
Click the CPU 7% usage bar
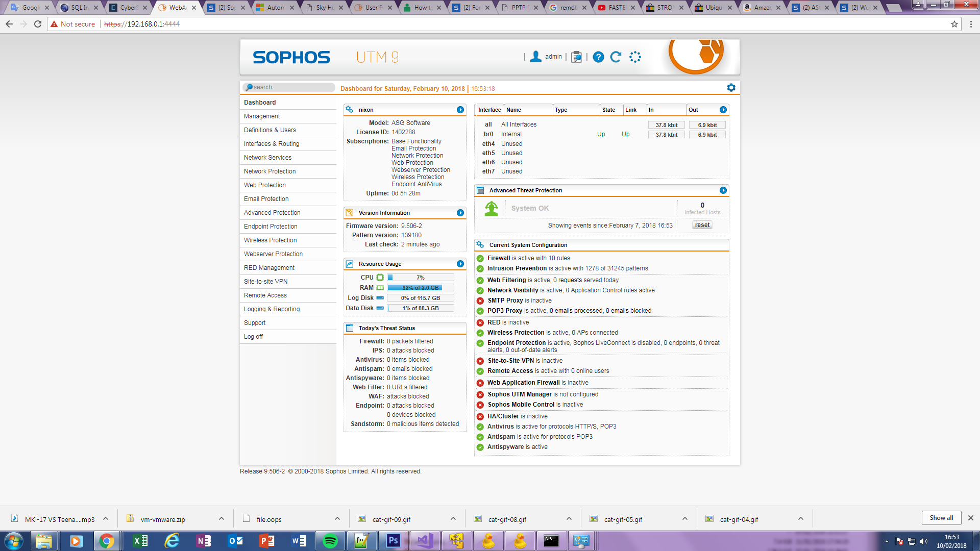(421, 278)
